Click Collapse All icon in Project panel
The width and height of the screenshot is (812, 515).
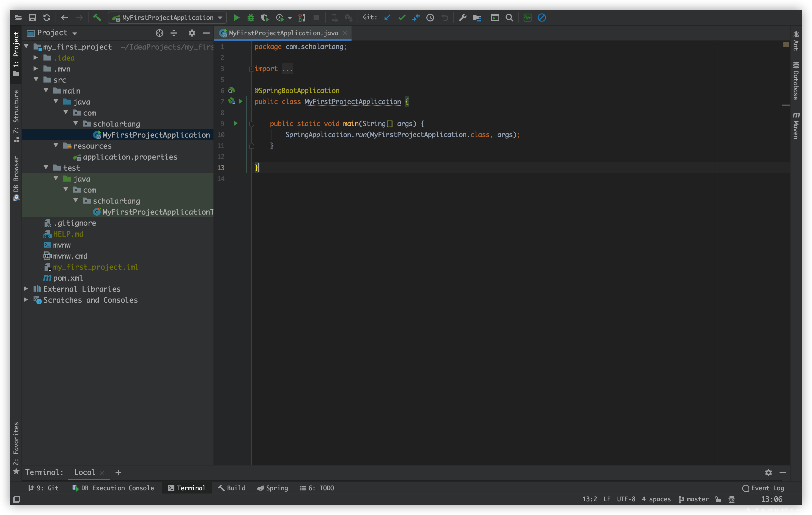(174, 33)
